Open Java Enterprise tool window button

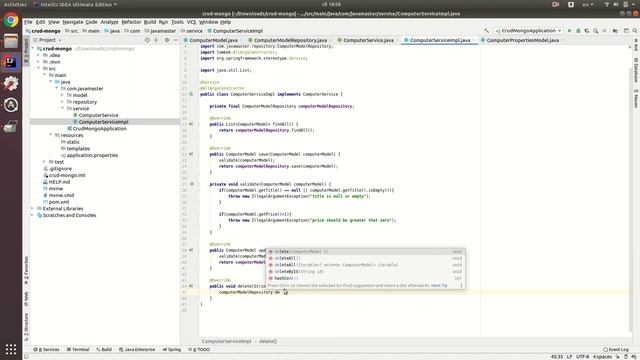tap(137, 349)
